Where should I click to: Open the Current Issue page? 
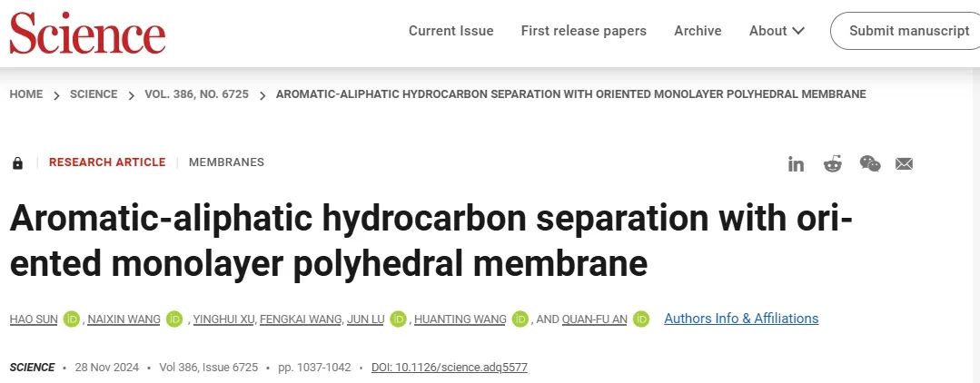point(450,31)
